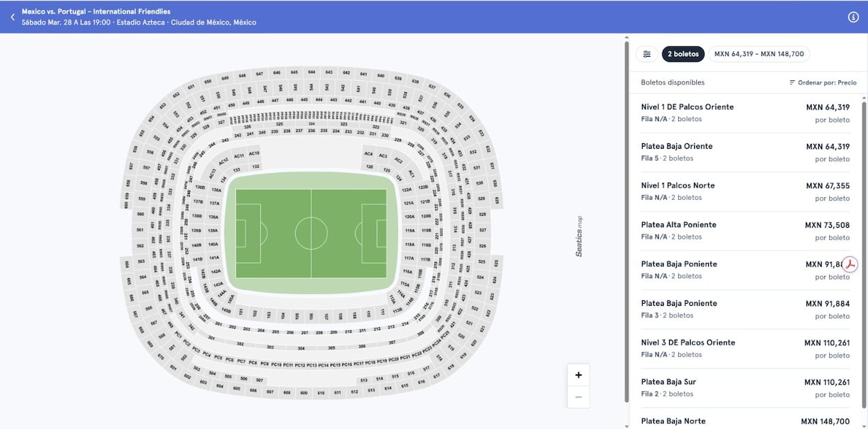Toggle the MXN 64,319 – MXN 148,700 price filter
The height and width of the screenshot is (429, 868).
point(759,53)
